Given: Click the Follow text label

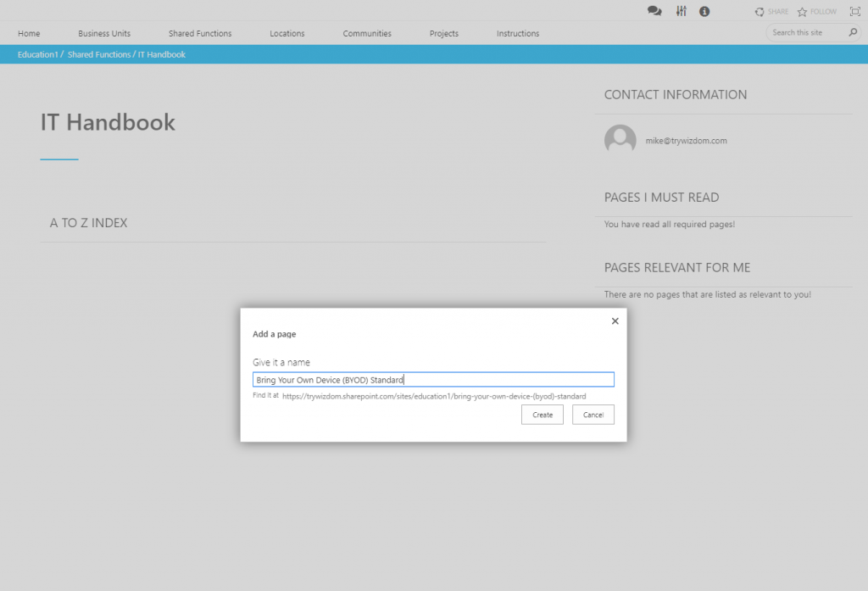Looking at the screenshot, I should [x=823, y=12].
